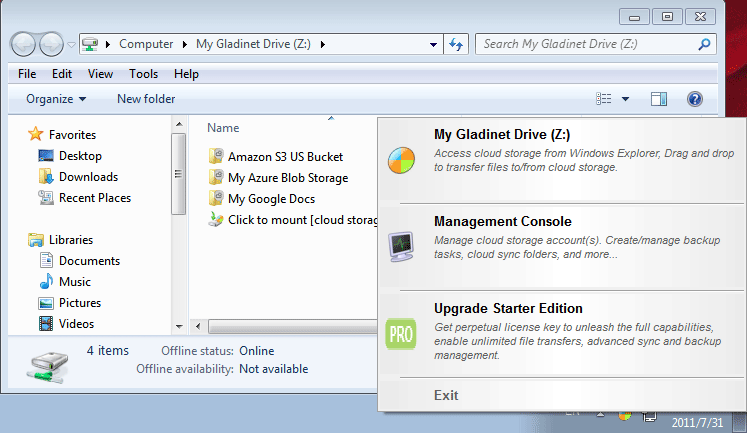Select My Gladinet Drive (Z:) breadcrumb
The image size is (747, 433).
tap(253, 44)
